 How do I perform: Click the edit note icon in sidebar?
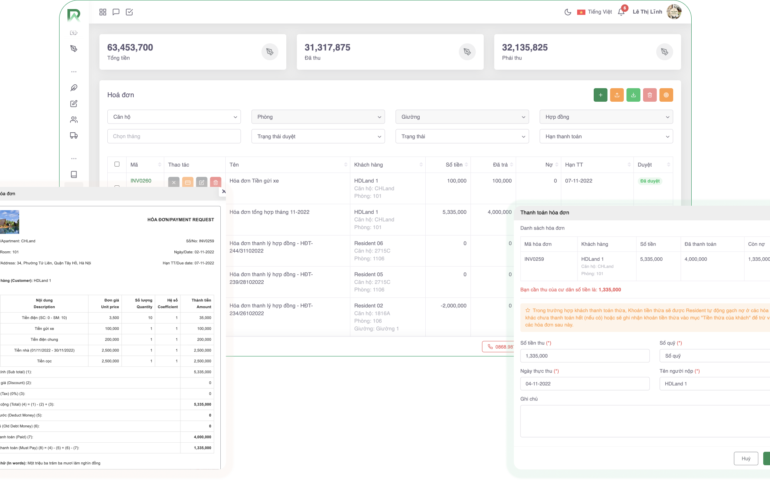pyautogui.click(x=74, y=103)
